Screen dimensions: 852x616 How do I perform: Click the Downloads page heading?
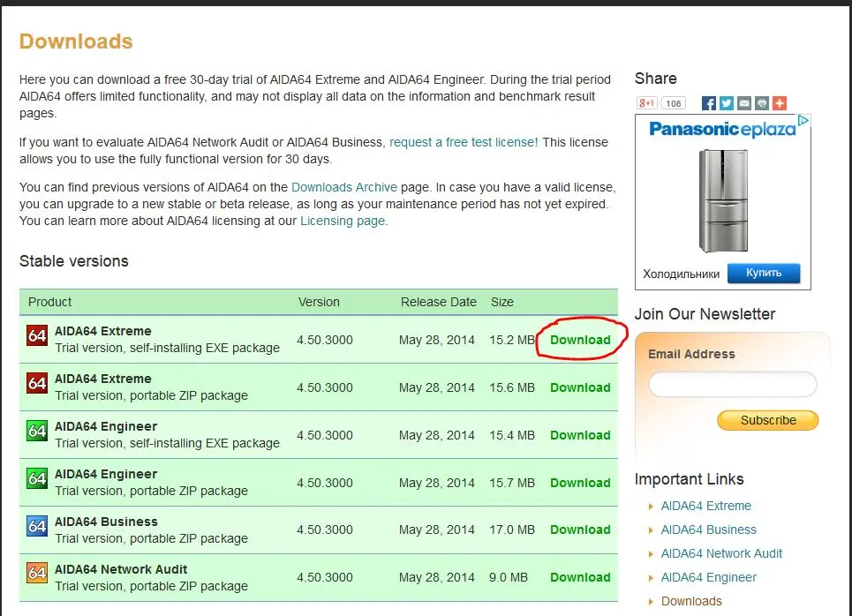click(x=76, y=41)
